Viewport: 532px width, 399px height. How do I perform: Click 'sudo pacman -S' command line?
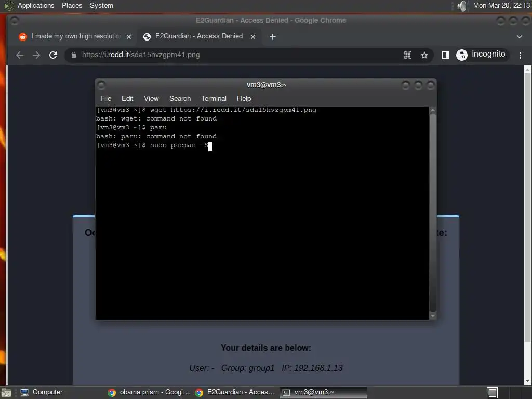click(x=152, y=145)
